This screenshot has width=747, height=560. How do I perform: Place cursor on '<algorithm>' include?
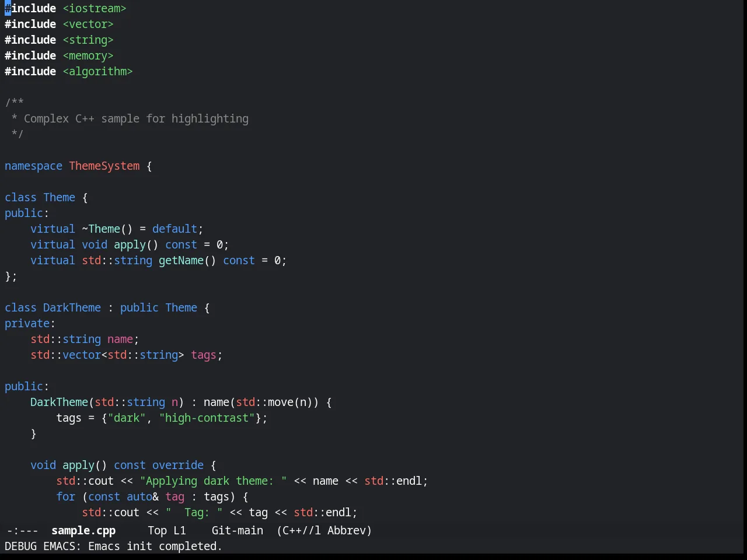click(98, 71)
